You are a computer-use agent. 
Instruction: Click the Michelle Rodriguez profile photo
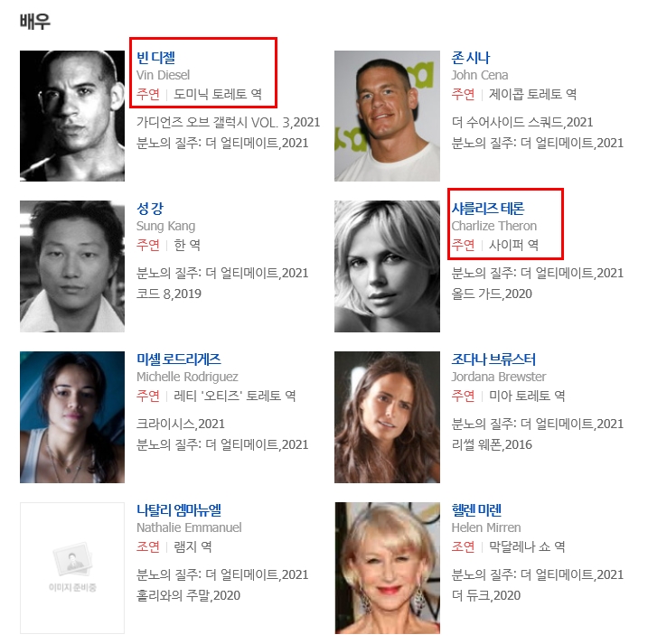pyautogui.click(x=72, y=417)
